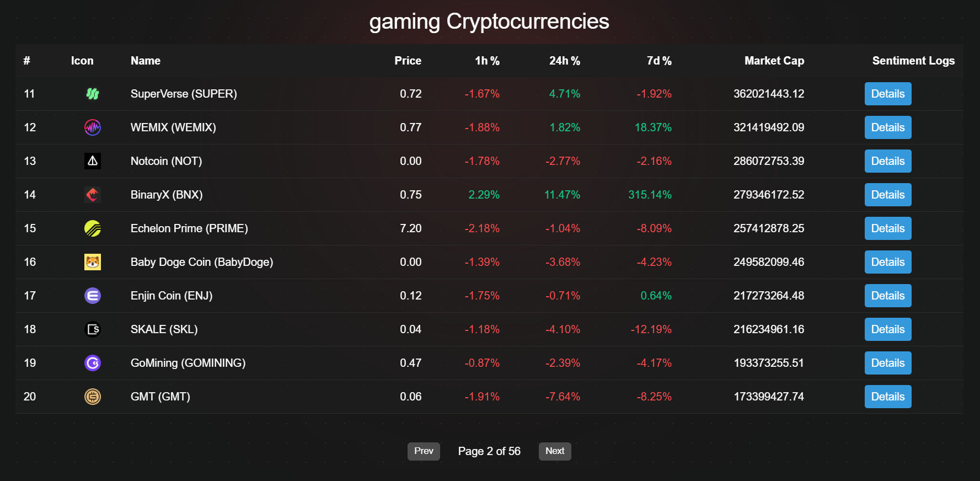Open Details for SuperVerse

tap(887, 94)
